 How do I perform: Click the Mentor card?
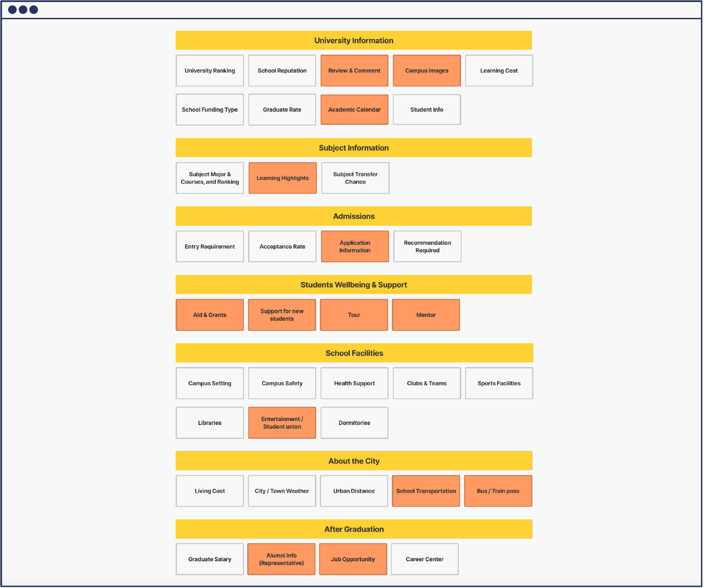(426, 315)
